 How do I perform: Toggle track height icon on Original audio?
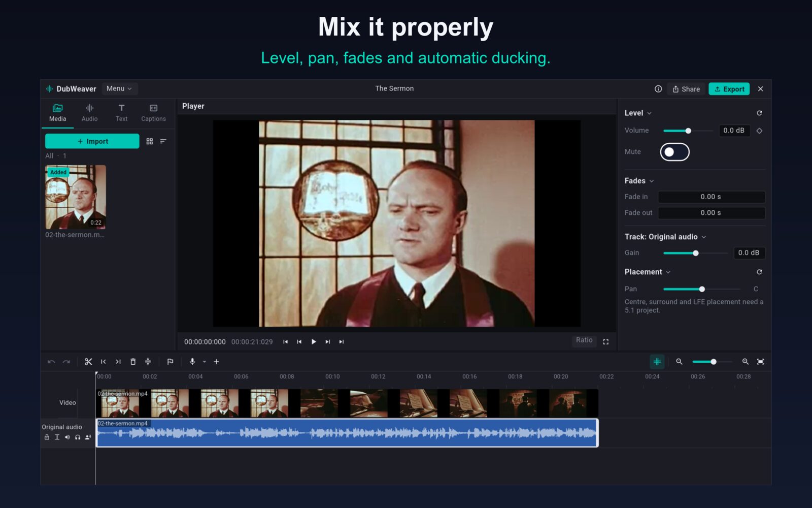57,437
